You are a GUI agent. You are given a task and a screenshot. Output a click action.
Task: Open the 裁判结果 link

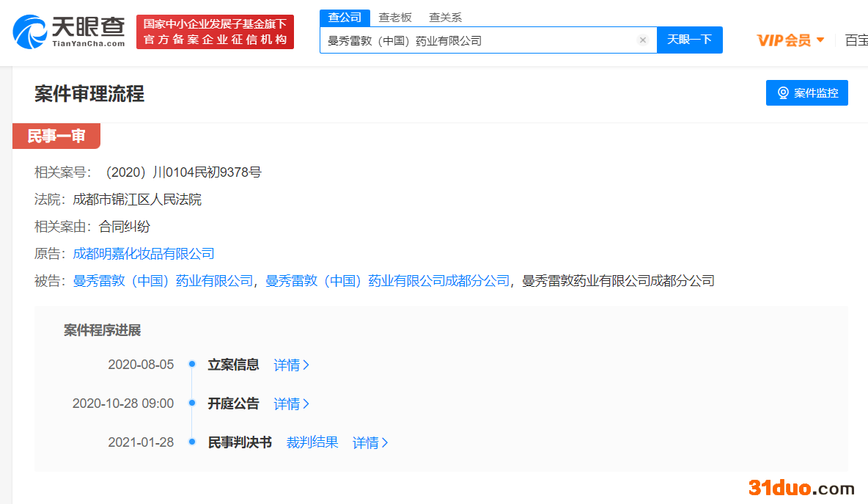(312, 442)
